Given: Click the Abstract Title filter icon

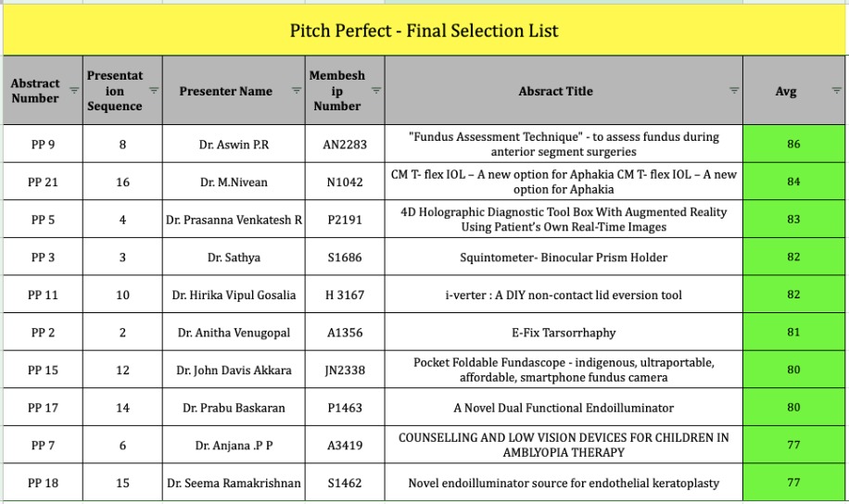Looking at the screenshot, I should click(x=734, y=91).
